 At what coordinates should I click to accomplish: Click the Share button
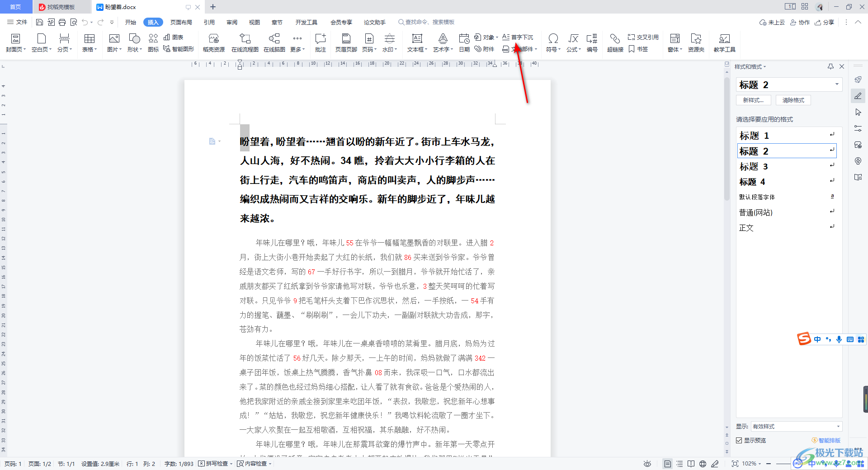tap(824, 22)
